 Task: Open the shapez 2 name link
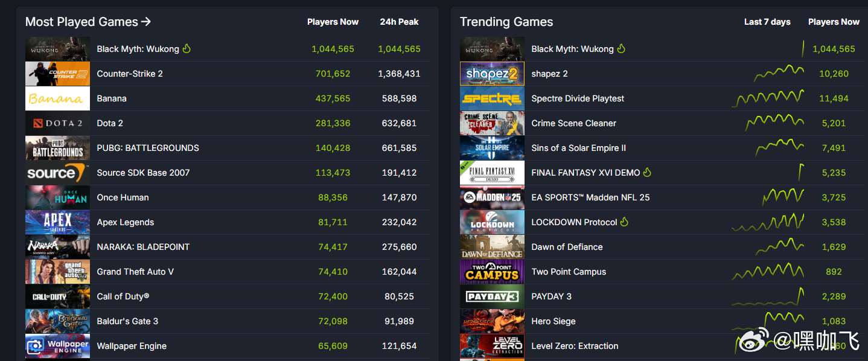(549, 74)
